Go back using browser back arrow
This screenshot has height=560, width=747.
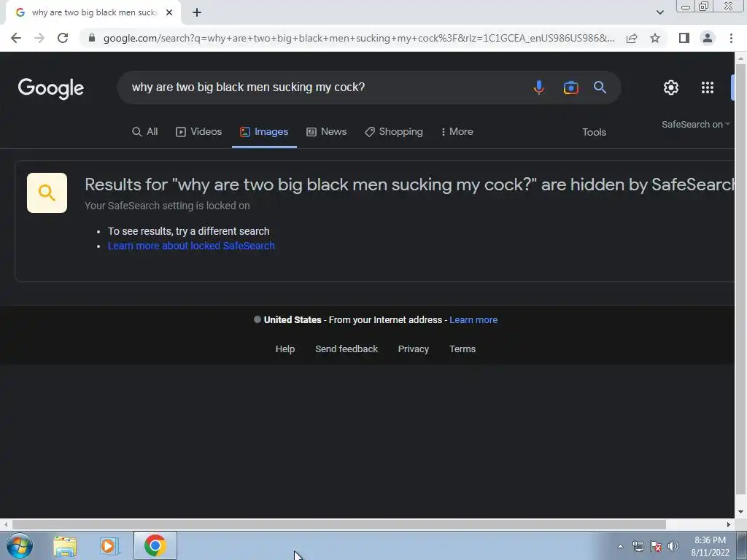pos(16,38)
